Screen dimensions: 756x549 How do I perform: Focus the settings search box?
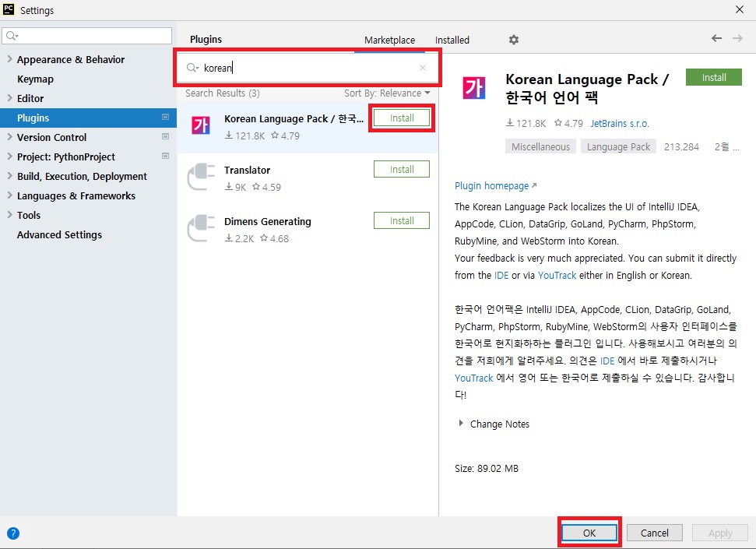(86, 36)
